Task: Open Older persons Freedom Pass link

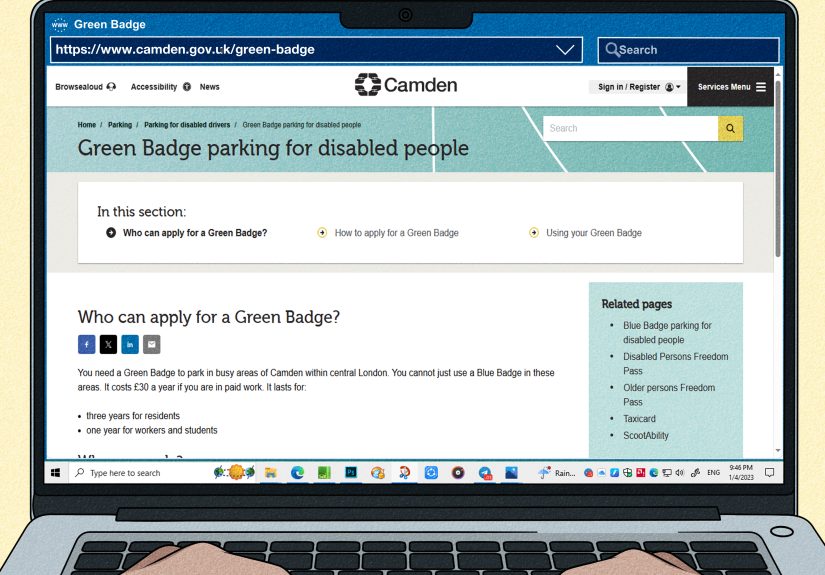Action: coord(669,395)
